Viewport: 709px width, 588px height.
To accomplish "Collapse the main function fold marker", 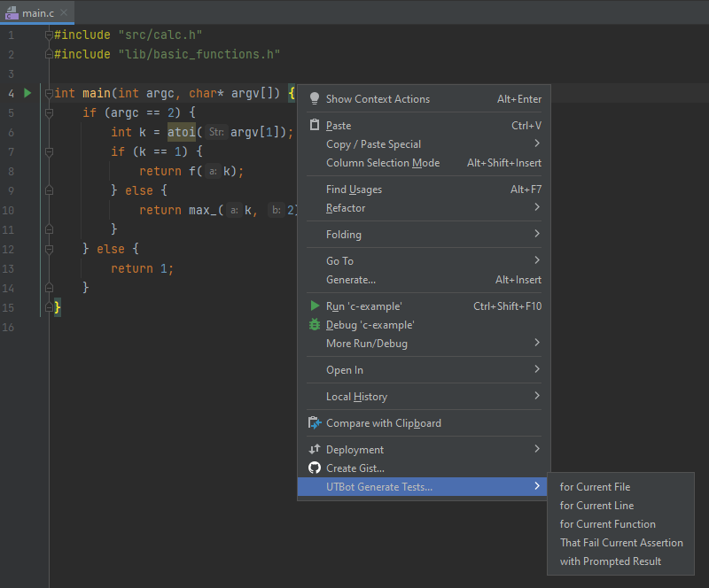I will tap(49, 93).
